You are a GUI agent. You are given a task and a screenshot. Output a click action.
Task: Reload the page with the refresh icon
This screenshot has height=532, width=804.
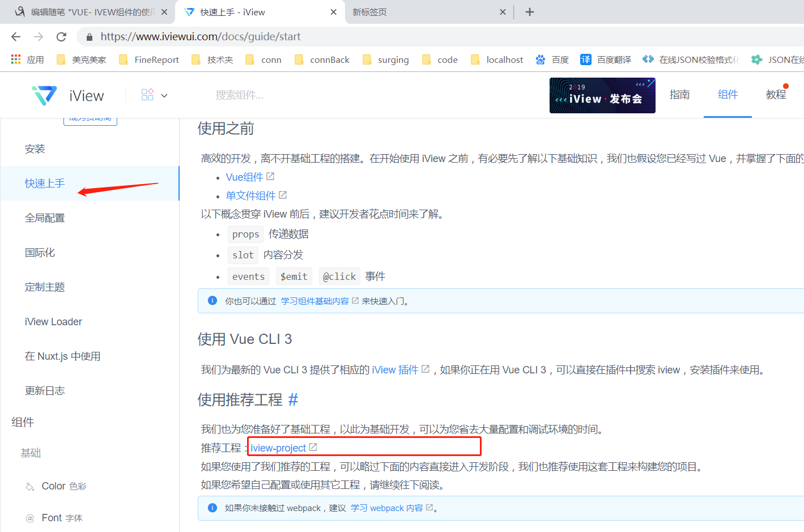61,37
